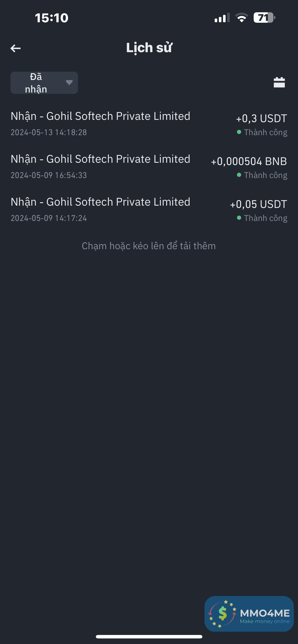Tap Chạm hoặc kéo lên để tải thêm
Screen dimensions: 298x644
(x=149, y=246)
